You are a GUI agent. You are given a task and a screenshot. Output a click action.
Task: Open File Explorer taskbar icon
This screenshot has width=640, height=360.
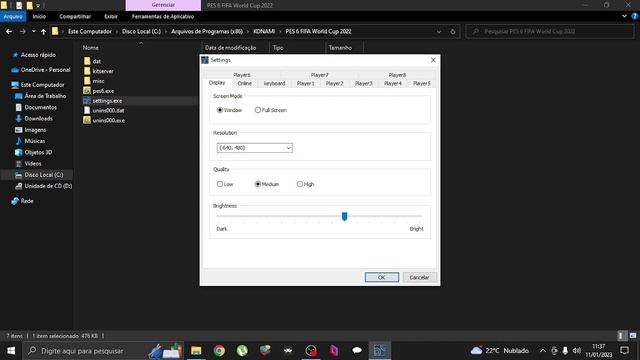click(196, 351)
